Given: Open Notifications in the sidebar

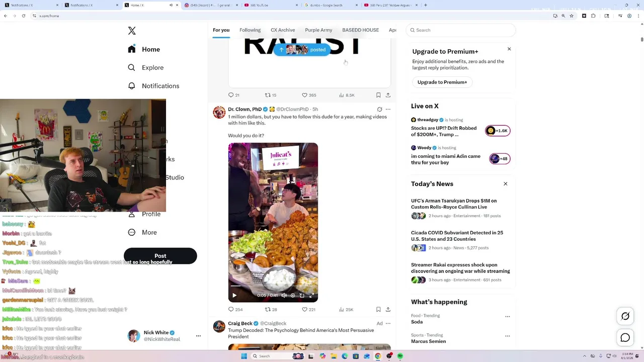Looking at the screenshot, I should pyautogui.click(x=153, y=86).
